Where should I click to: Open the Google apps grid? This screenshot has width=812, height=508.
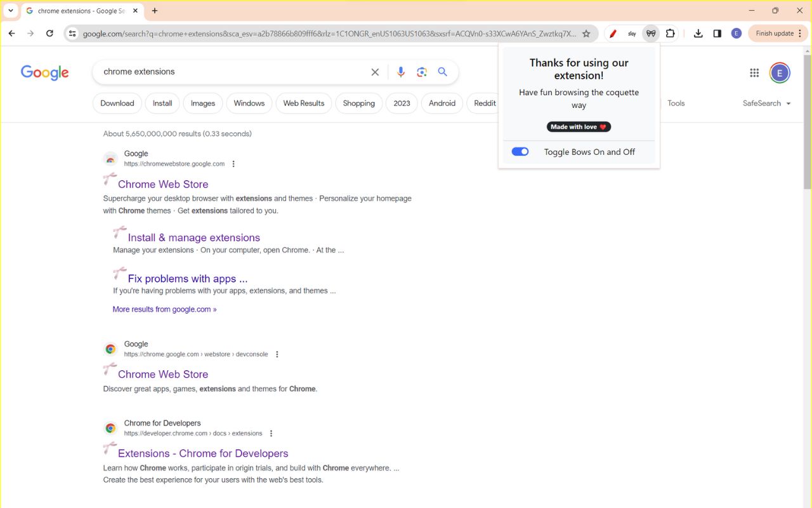coord(754,73)
